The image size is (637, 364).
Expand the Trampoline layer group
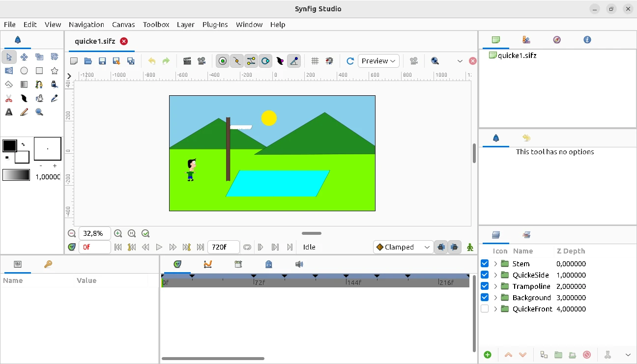point(495,286)
